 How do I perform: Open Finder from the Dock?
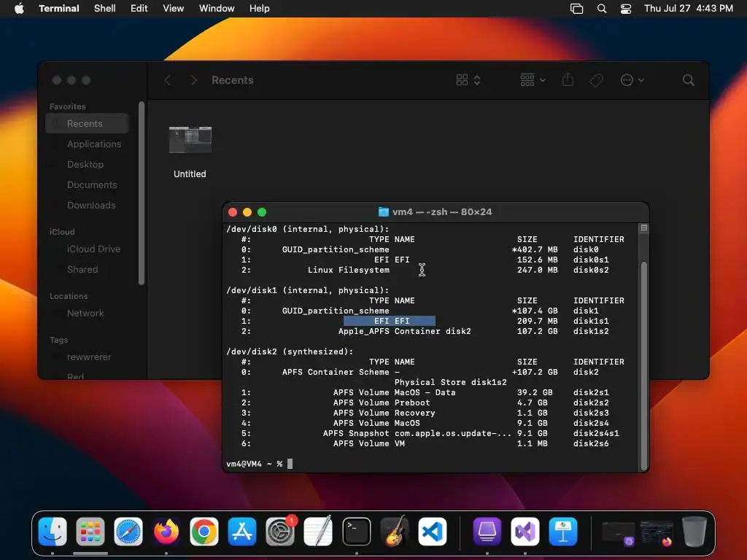(x=53, y=532)
